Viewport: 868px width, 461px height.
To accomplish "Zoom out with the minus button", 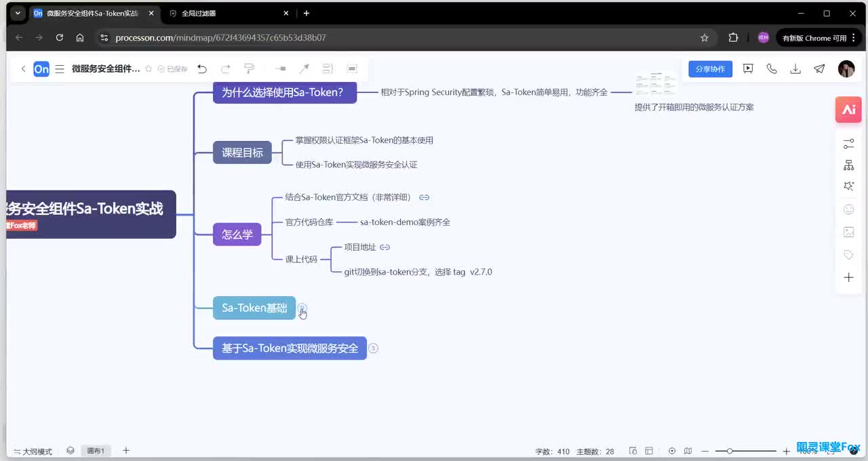I will (705, 451).
